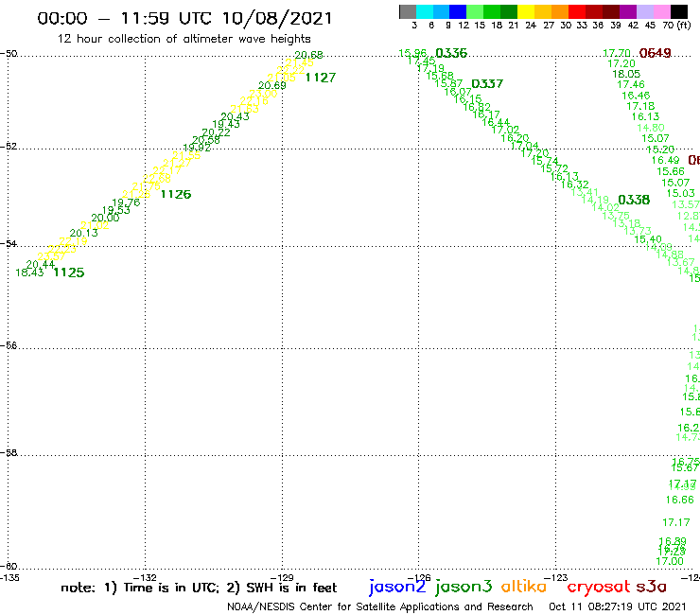700x615 pixels.
Task: Select the 'altika' satellite label
Action: (523, 587)
